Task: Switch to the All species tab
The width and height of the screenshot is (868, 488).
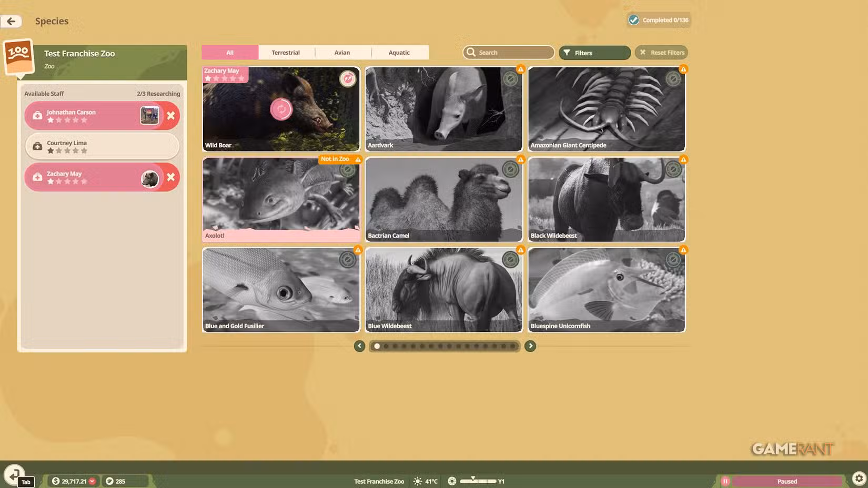Action: tap(230, 53)
